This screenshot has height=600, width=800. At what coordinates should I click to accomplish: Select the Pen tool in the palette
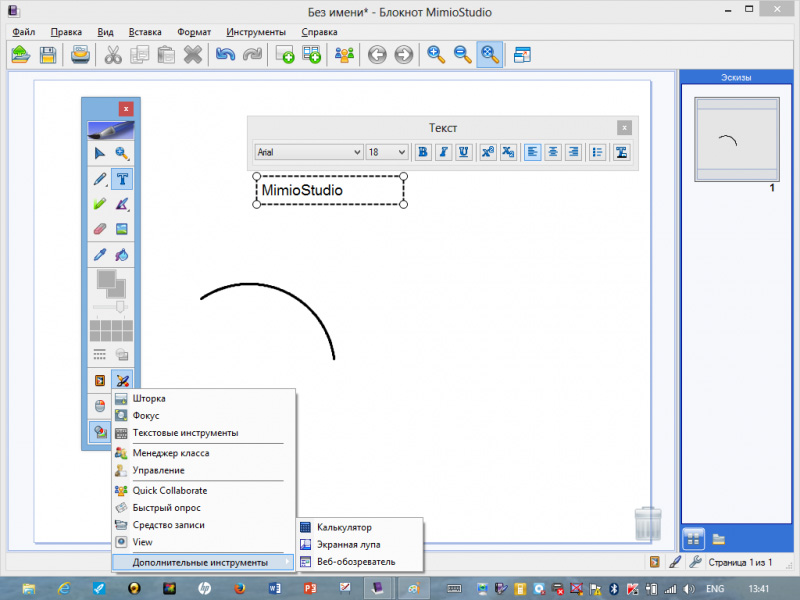coord(99,180)
